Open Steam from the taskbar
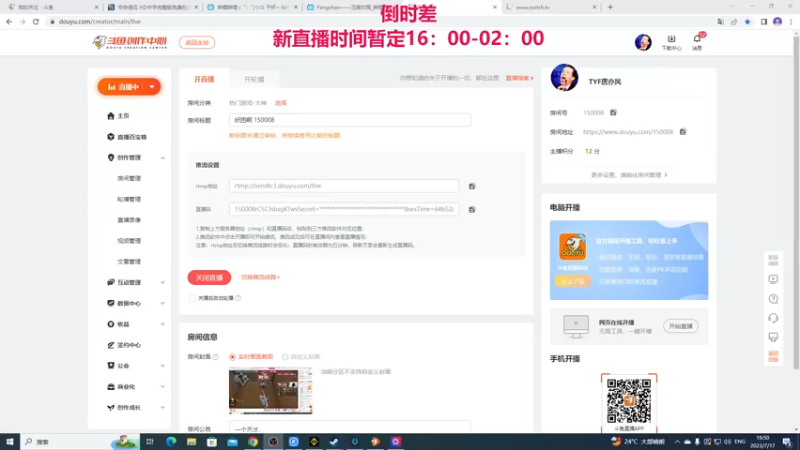The width and height of the screenshot is (800, 450). tap(334, 442)
